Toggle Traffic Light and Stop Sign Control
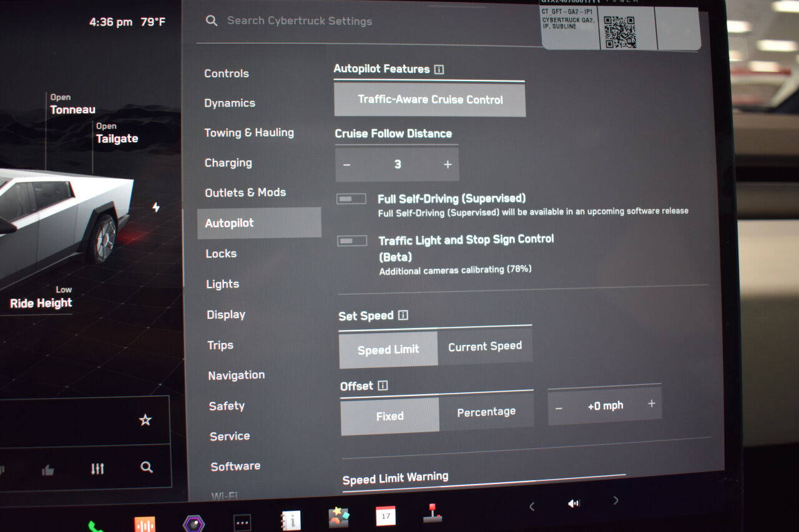This screenshot has height=532, width=799. tap(352, 241)
